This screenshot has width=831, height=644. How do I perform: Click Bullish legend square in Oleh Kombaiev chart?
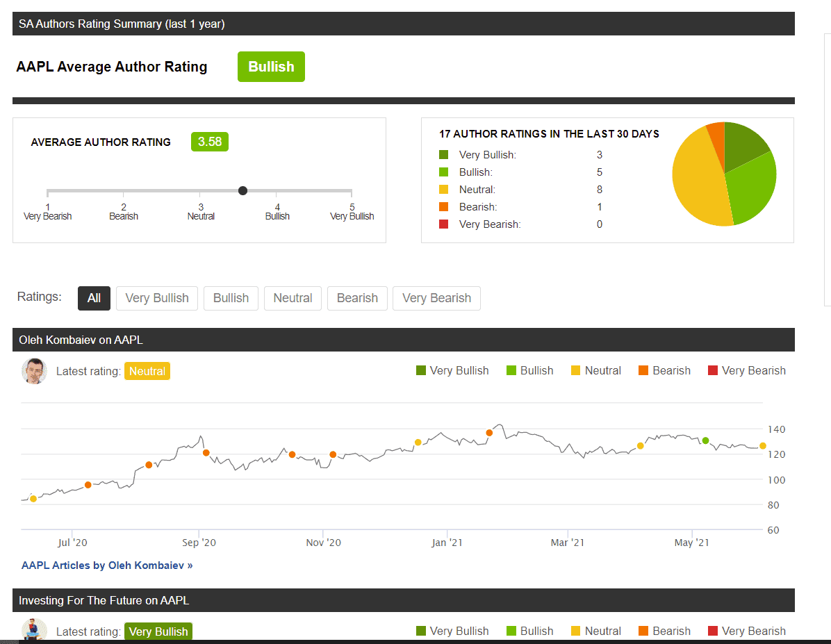tap(511, 370)
